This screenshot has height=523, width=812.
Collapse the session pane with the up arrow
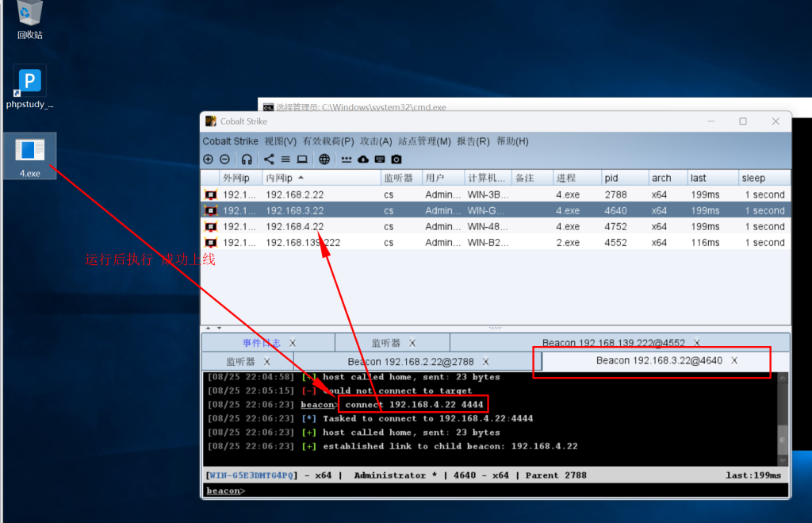(x=209, y=328)
